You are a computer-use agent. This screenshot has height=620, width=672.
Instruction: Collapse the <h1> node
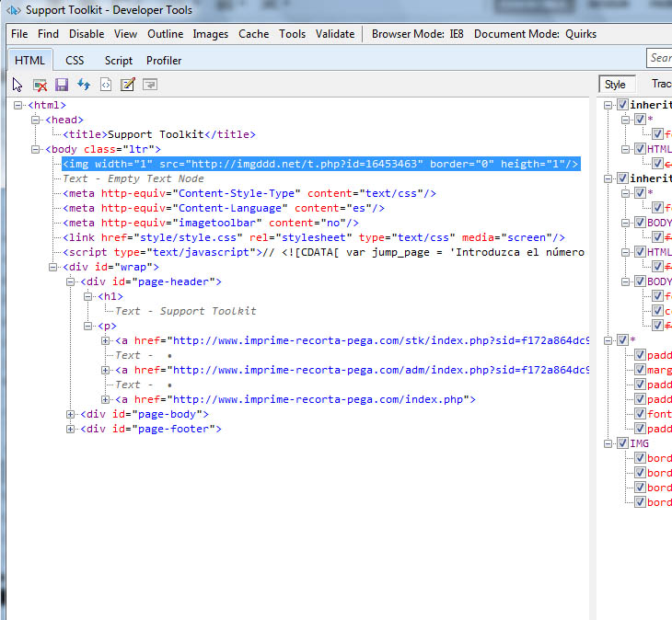pos(87,296)
